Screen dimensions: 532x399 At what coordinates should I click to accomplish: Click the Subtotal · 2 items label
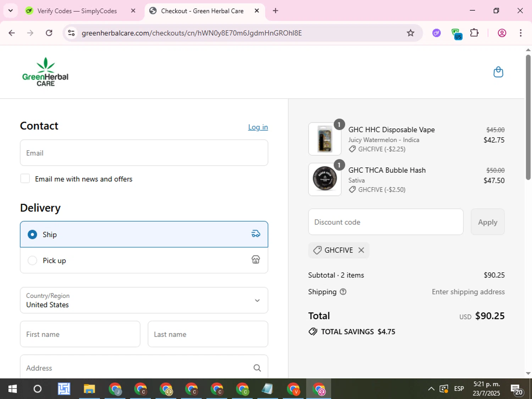[336, 275]
